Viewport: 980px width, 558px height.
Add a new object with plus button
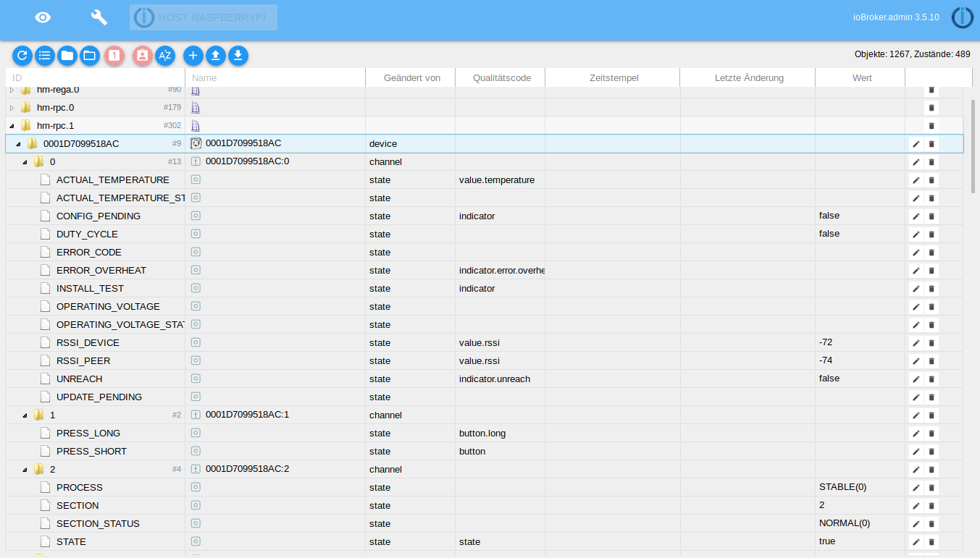pos(193,55)
